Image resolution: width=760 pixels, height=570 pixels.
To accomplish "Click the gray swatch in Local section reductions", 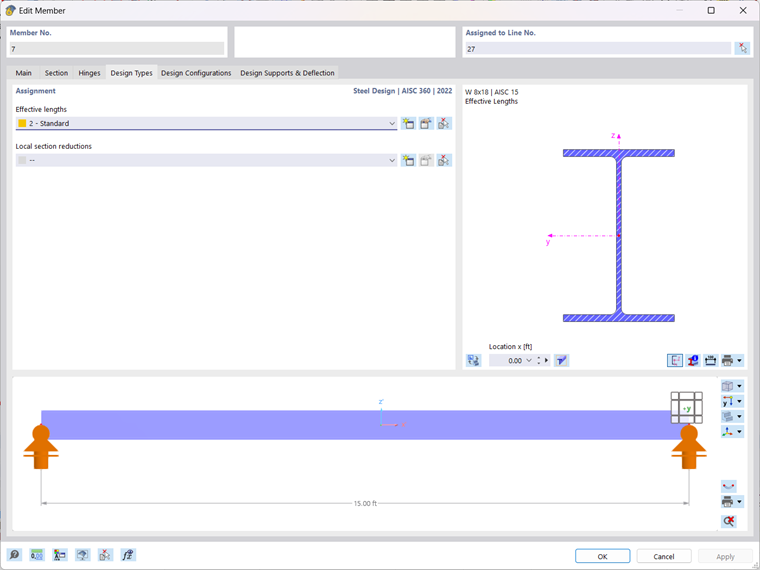I will 22,160.
